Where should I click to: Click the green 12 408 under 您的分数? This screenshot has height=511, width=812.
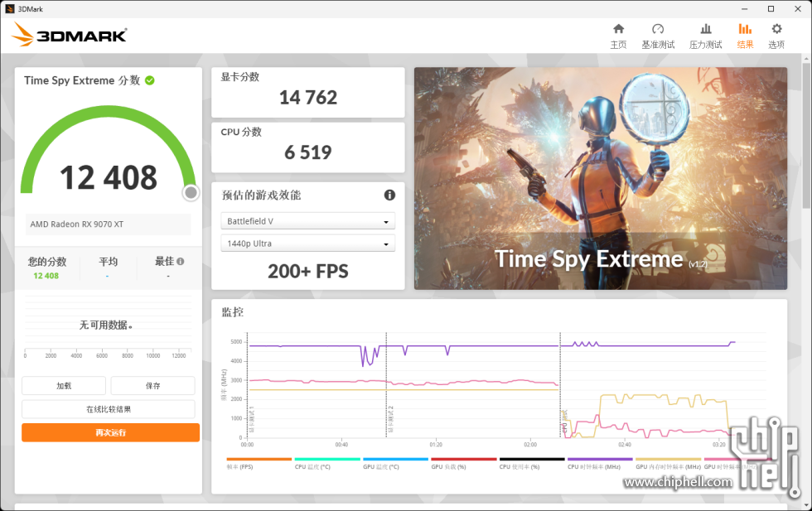(46, 276)
